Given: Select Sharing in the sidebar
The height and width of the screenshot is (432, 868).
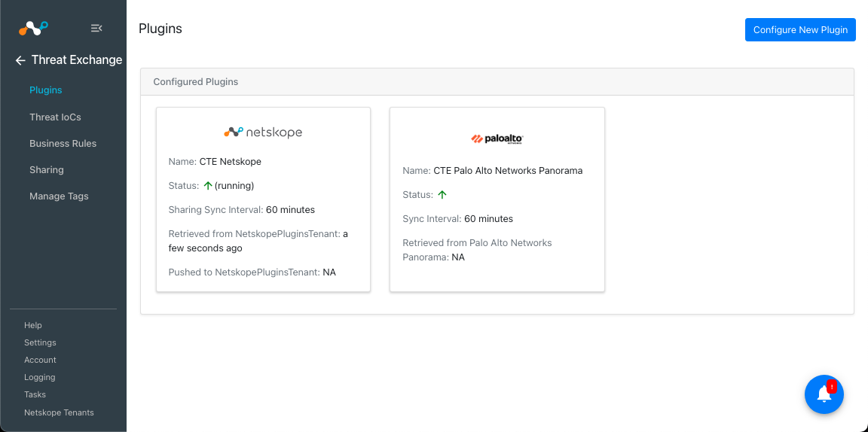Looking at the screenshot, I should click(x=47, y=170).
